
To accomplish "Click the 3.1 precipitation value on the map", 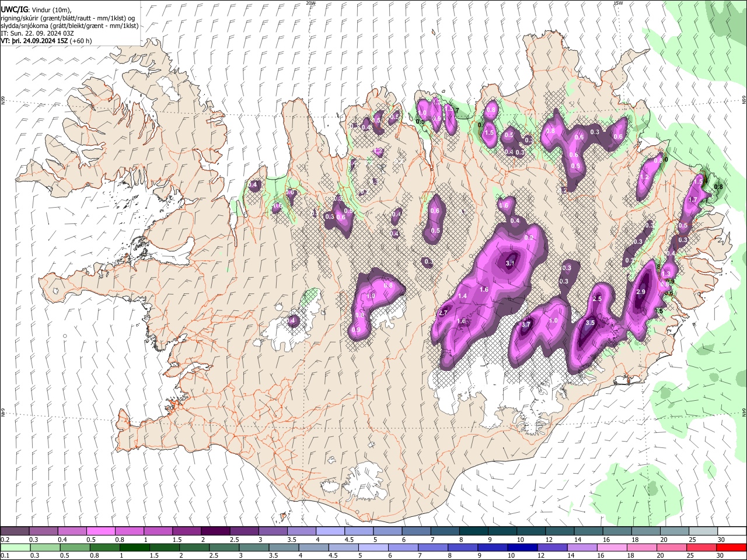I will (510, 263).
